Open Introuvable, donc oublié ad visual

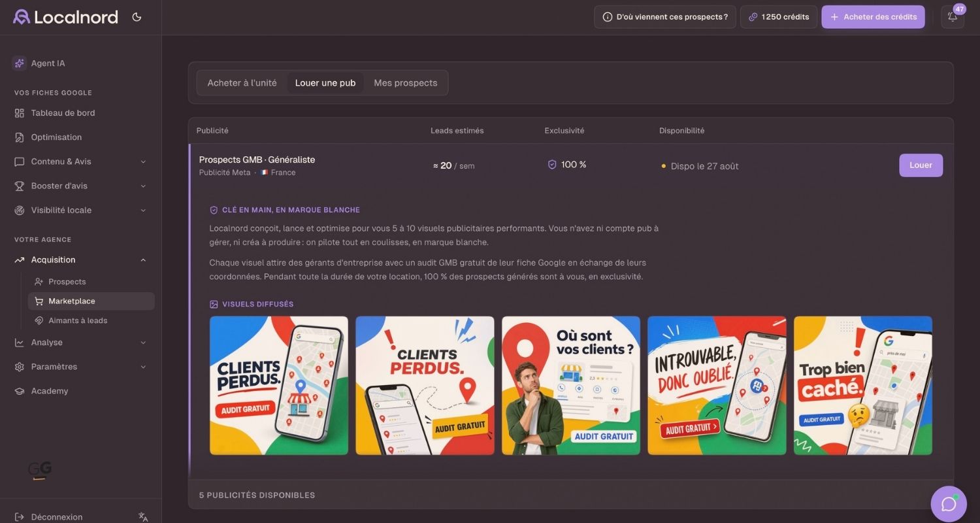717,386
